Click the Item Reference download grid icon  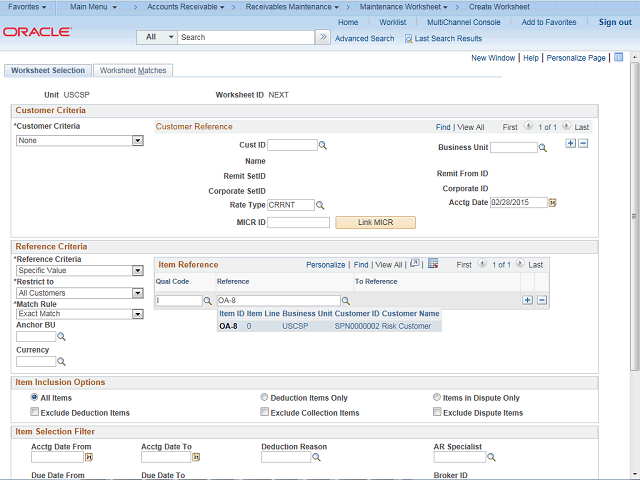[433, 264]
